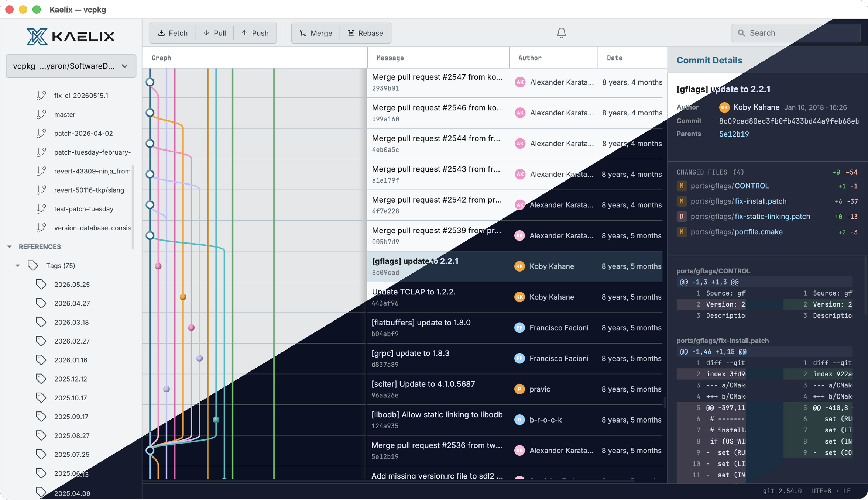Select branch fix-ci-20260515.1

tap(81, 96)
